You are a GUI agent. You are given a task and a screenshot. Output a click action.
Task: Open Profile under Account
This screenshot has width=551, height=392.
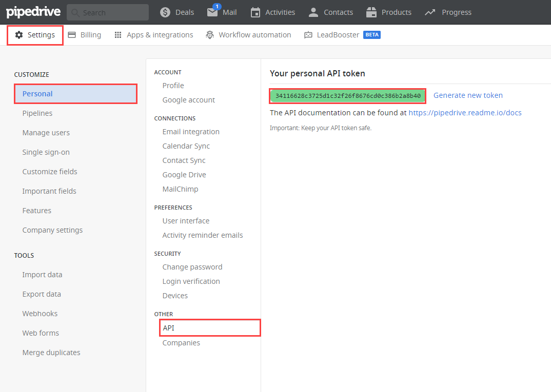(x=173, y=86)
